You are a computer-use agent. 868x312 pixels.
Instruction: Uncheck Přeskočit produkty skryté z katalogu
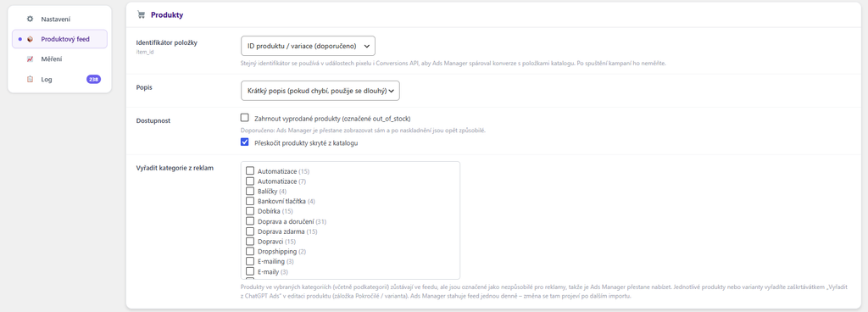[x=245, y=142]
